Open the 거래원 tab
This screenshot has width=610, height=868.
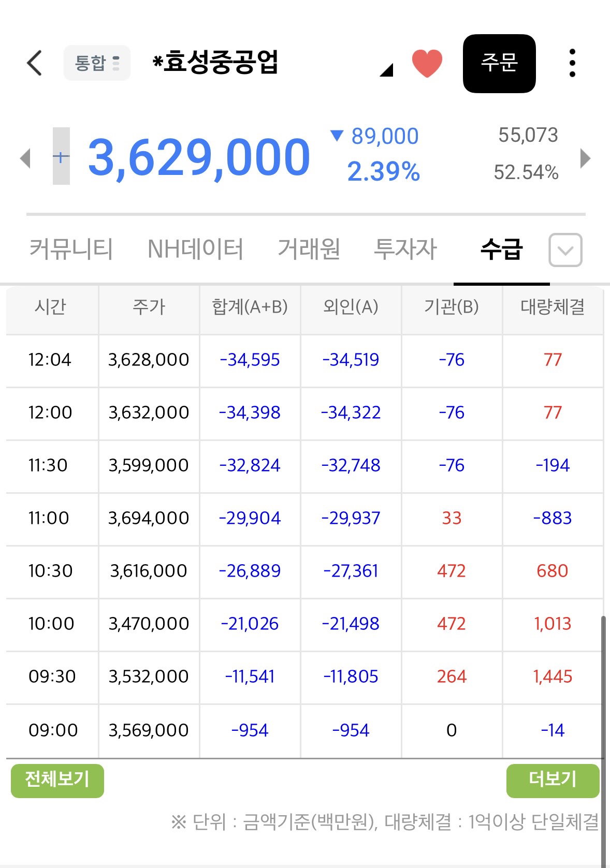(309, 249)
